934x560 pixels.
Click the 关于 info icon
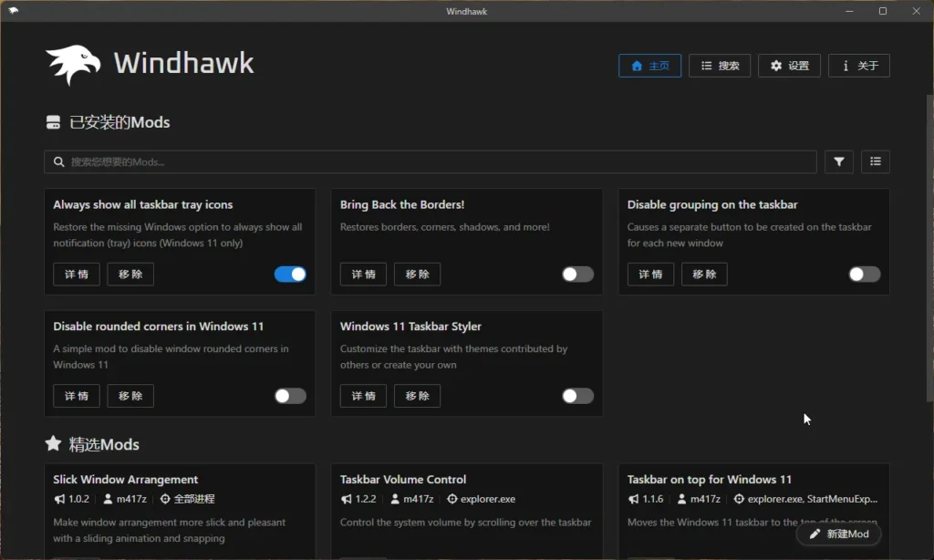(x=846, y=65)
